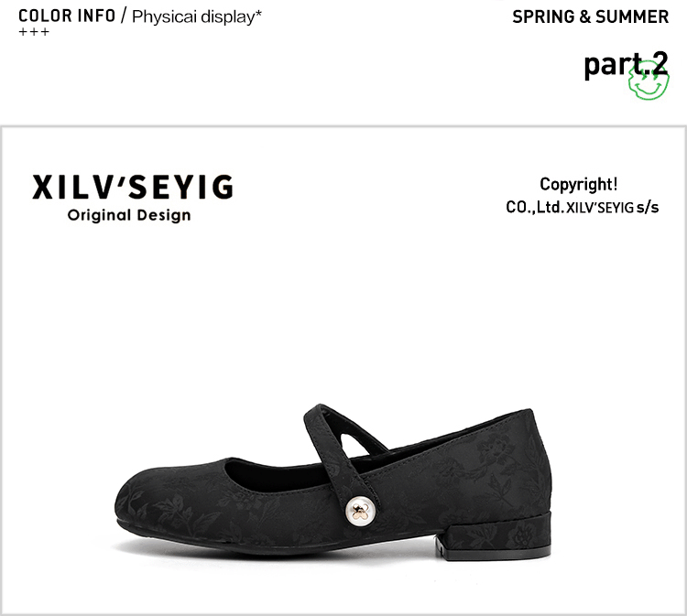Click the XILV'SEYIG brand logo
The image size is (687, 616).
(132, 188)
